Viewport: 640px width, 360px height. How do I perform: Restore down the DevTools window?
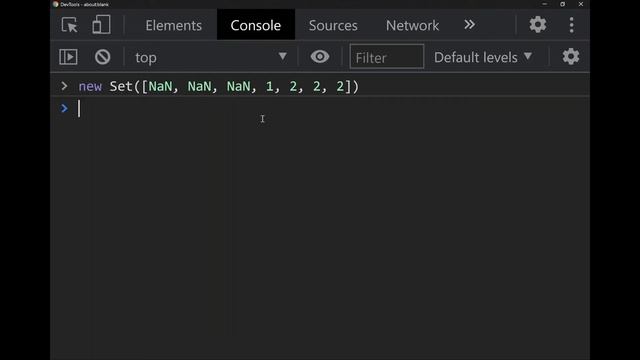pos(562,4)
